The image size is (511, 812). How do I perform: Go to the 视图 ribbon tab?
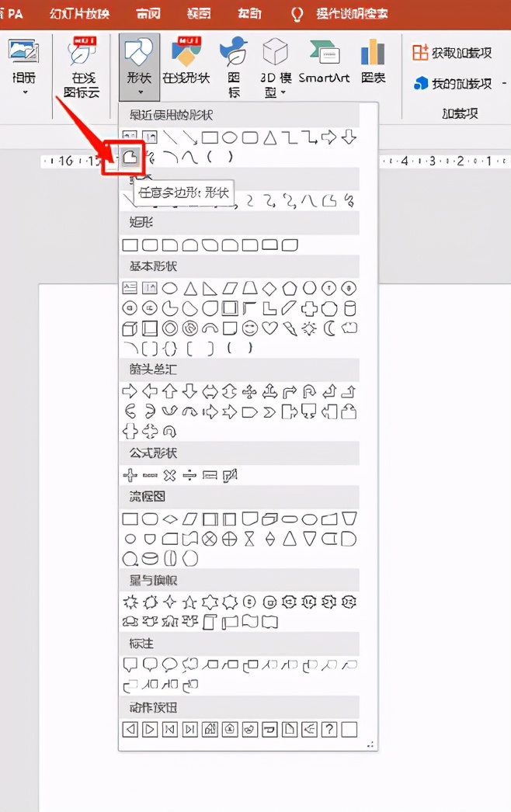[x=199, y=13]
